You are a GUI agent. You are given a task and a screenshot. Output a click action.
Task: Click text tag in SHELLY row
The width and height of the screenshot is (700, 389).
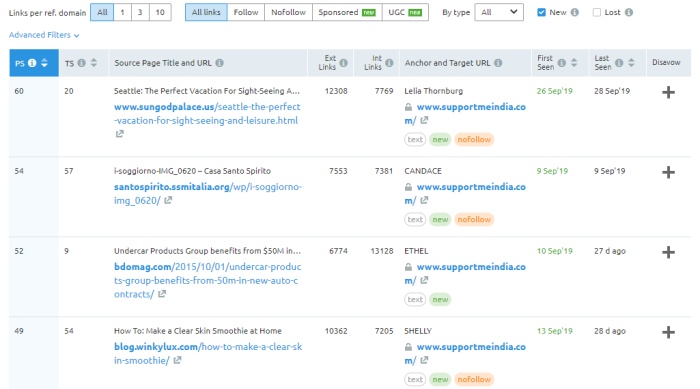[415, 379]
